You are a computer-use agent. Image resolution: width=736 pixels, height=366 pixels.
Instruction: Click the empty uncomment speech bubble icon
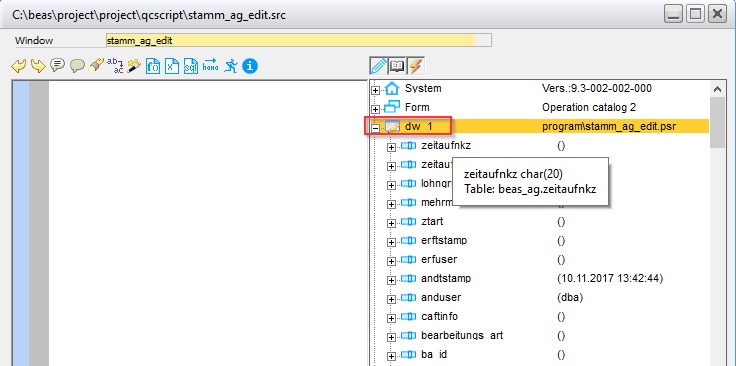click(x=77, y=66)
